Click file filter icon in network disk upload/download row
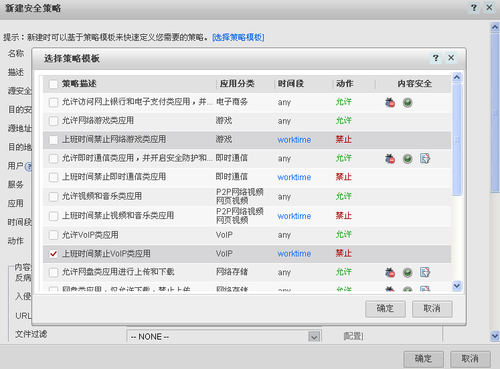Image resolution: width=500 pixels, height=369 pixels. tap(425, 272)
